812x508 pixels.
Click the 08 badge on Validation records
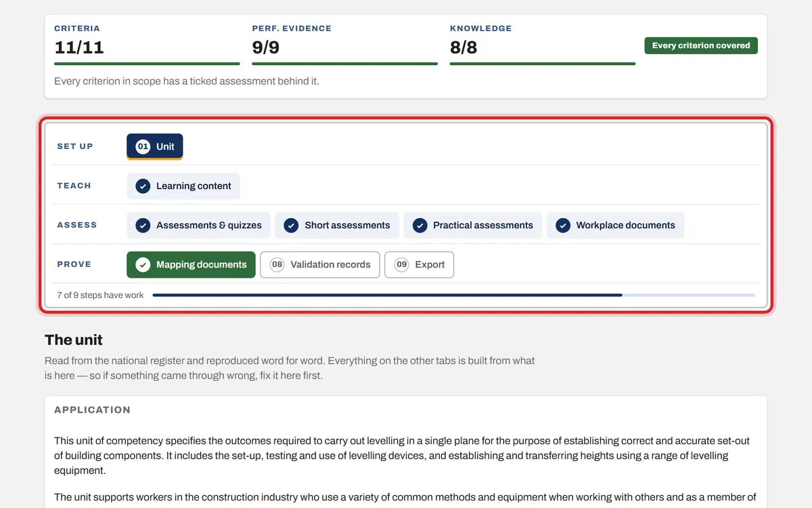[x=277, y=264]
